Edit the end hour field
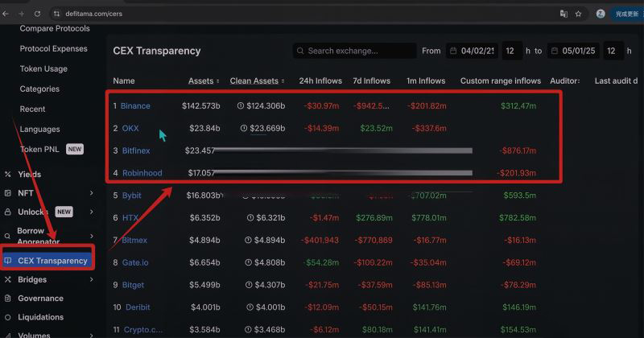The height and width of the screenshot is (338, 644). point(613,51)
